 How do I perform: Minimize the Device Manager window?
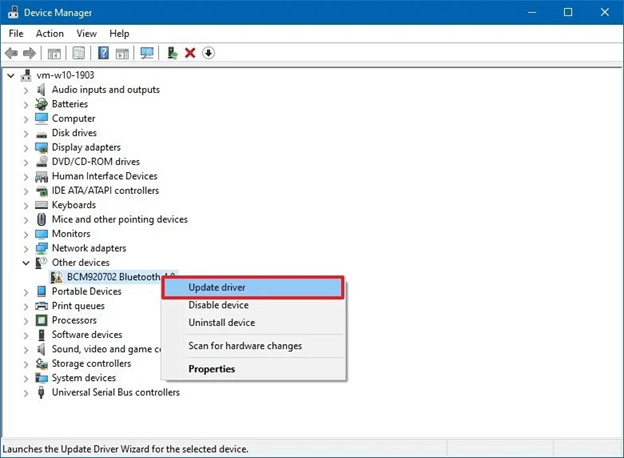pyautogui.click(x=532, y=12)
